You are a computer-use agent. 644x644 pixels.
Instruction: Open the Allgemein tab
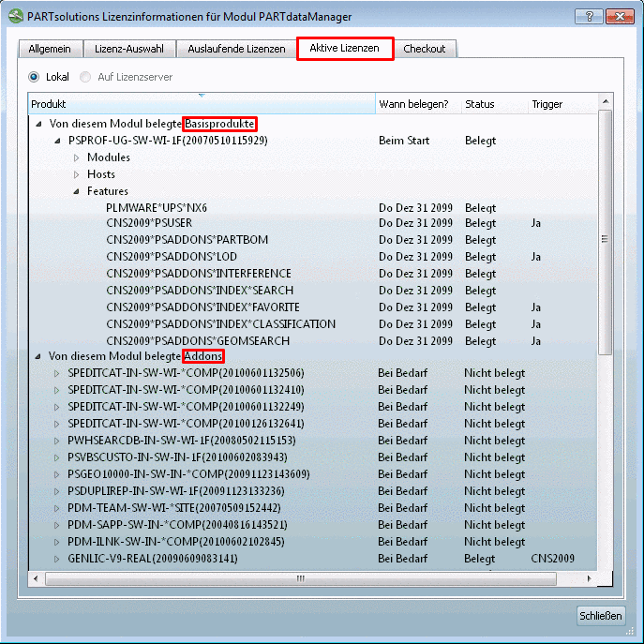click(50, 49)
